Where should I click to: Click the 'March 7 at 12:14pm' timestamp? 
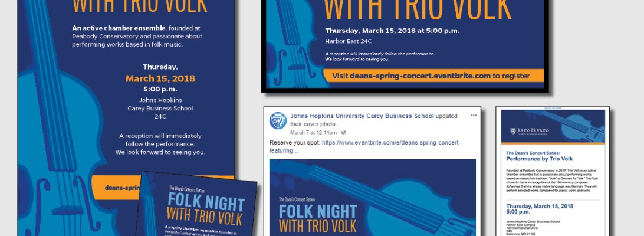click(x=313, y=132)
